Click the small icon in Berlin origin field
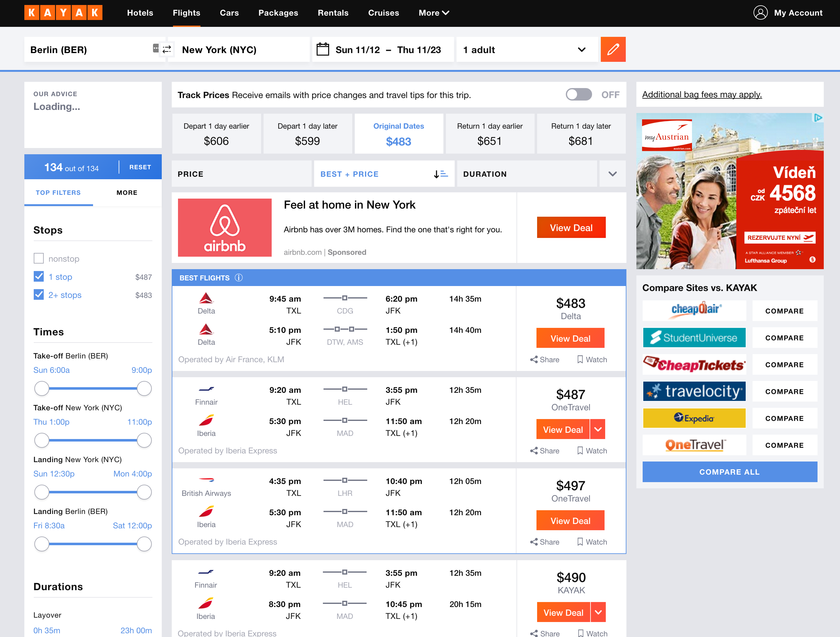 coord(156,48)
